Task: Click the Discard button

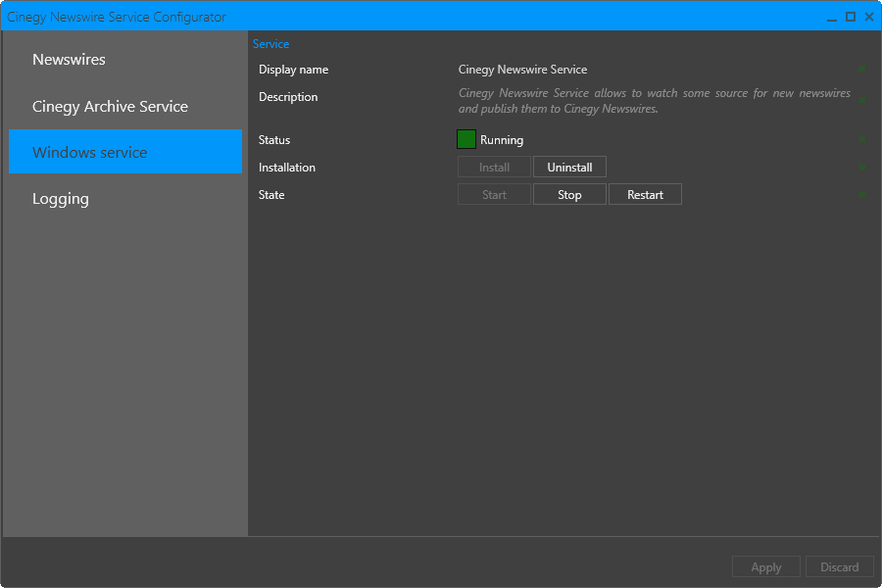Action: (839, 567)
